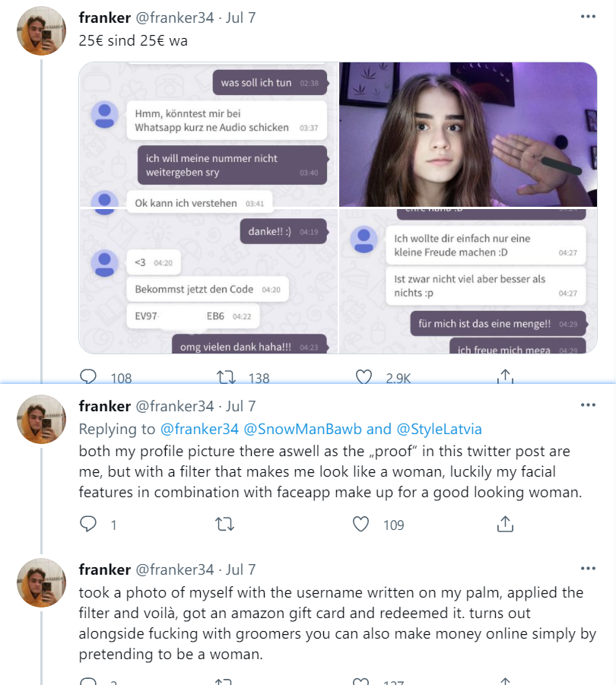Viewport: 616px width, 685px height.
Task: Open the @StyleLatvia mention link
Action: click(x=439, y=429)
